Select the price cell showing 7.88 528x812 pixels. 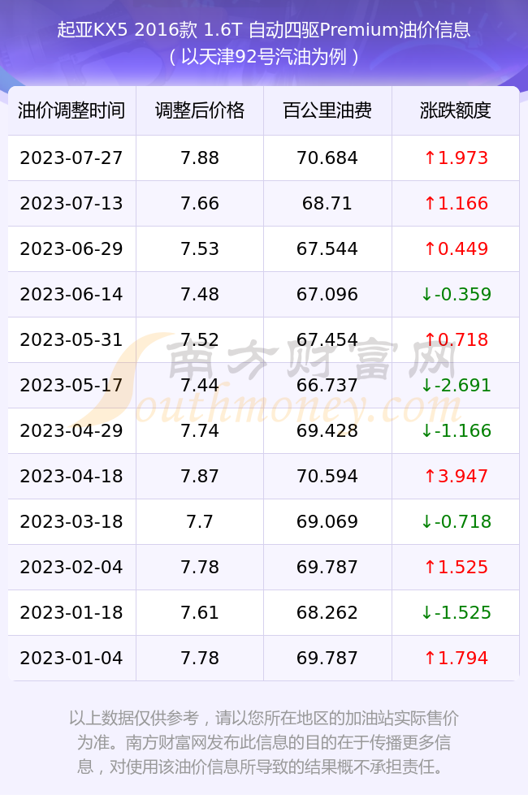pos(200,158)
